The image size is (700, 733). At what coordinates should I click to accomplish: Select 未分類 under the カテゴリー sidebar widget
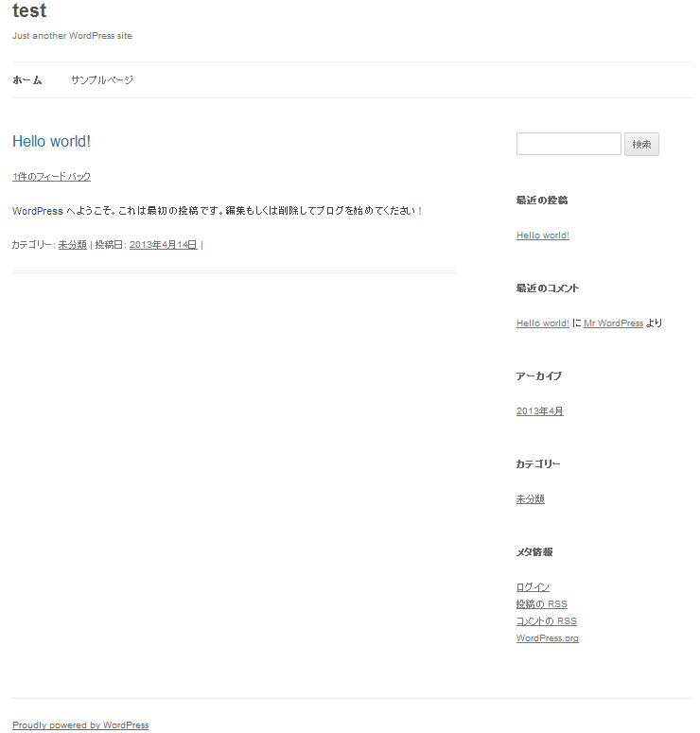coord(530,499)
